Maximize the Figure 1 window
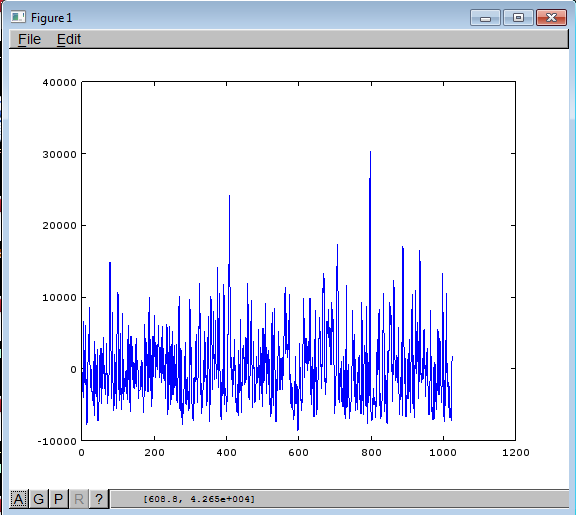This screenshot has height=515, width=576. pyautogui.click(x=518, y=18)
